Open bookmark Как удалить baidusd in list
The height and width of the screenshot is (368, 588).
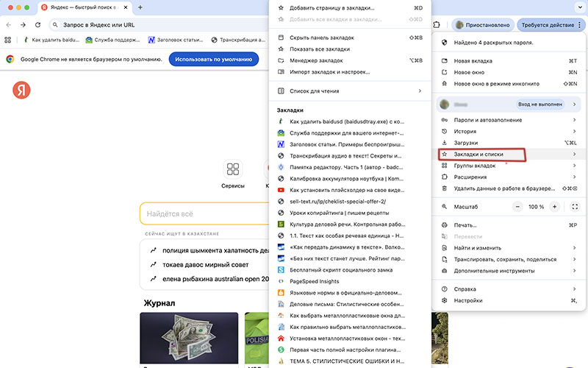click(x=350, y=121)
